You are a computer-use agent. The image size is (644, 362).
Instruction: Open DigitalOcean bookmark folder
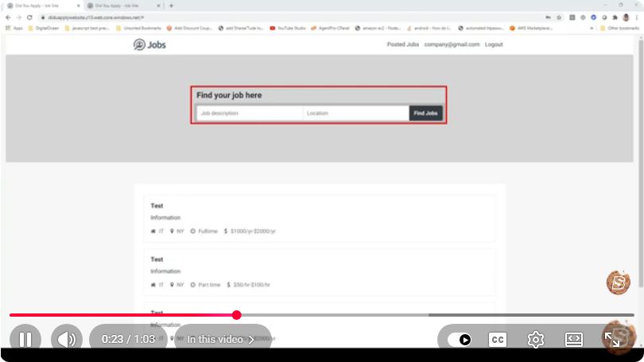click(44, 29)
